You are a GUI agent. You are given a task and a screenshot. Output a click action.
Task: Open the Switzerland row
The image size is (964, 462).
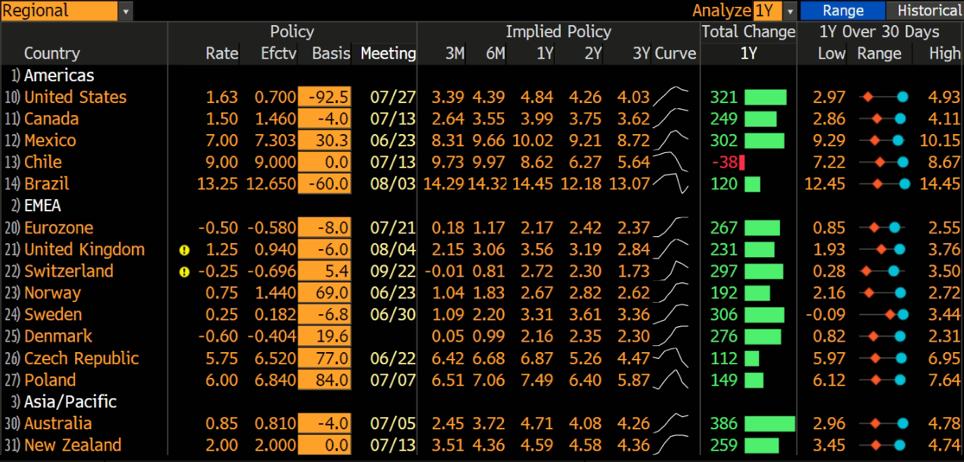click(x=69, y=271)
